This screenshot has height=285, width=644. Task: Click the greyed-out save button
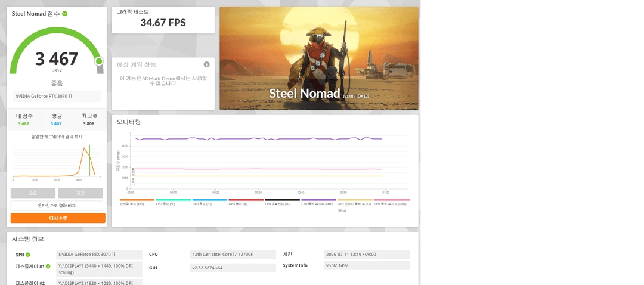80,193
